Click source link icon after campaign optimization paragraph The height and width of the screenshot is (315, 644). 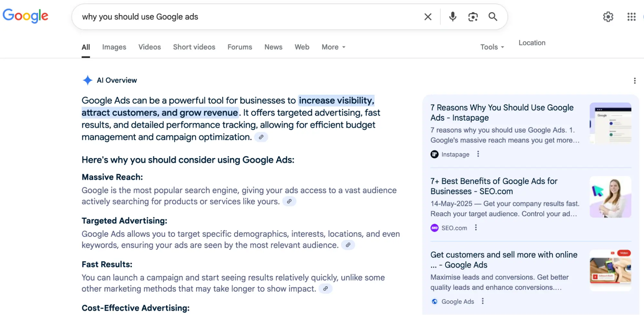coord(261,137)
